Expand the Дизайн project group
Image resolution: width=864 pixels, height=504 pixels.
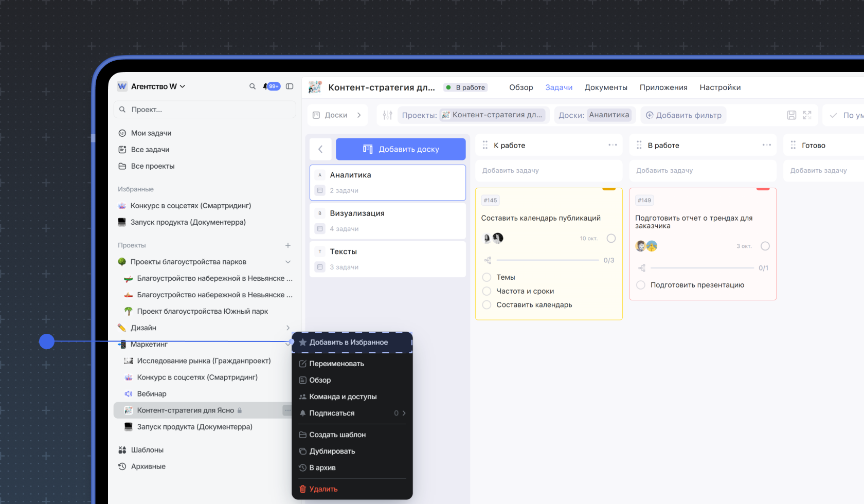(288, 328)
